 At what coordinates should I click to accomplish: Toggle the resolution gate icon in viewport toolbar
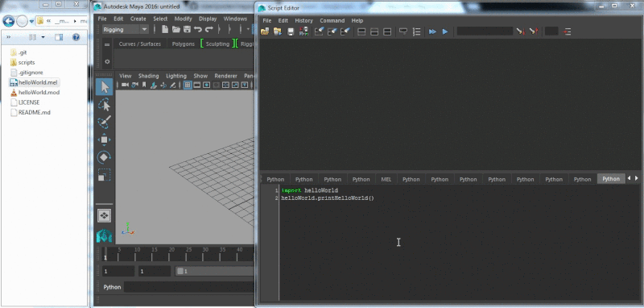coord(206,85)
